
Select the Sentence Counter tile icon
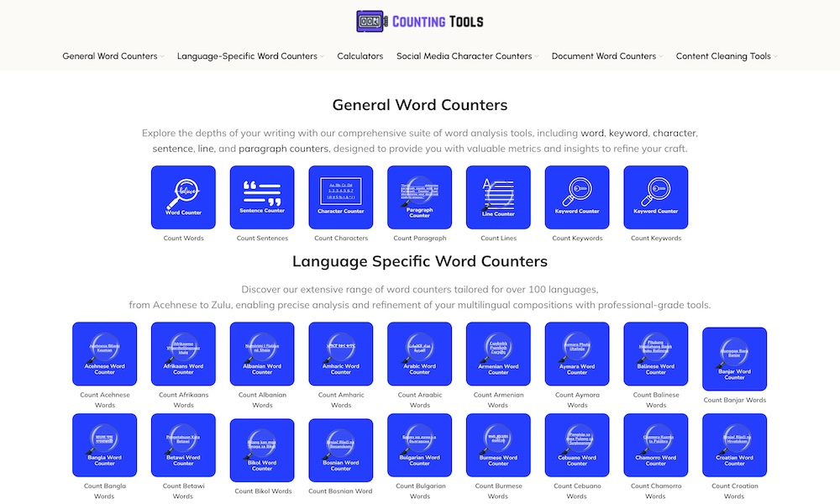tap(262, 197)
